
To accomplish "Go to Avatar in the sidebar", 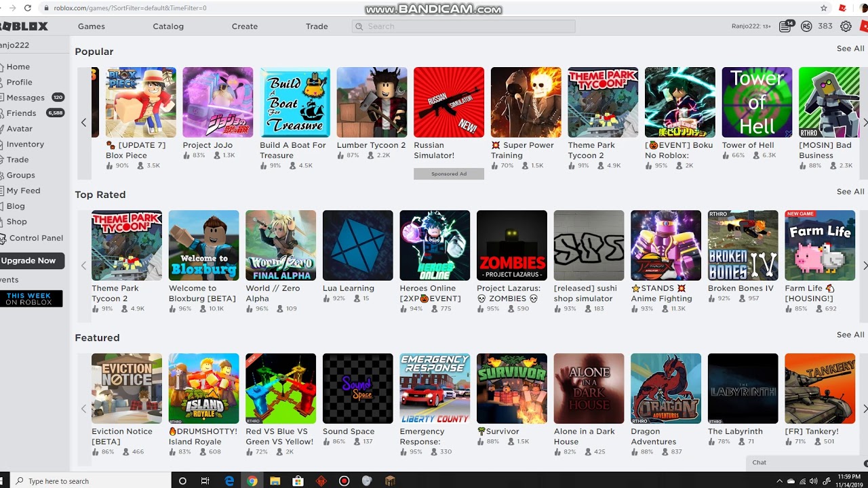I will (x=19, y=129).
